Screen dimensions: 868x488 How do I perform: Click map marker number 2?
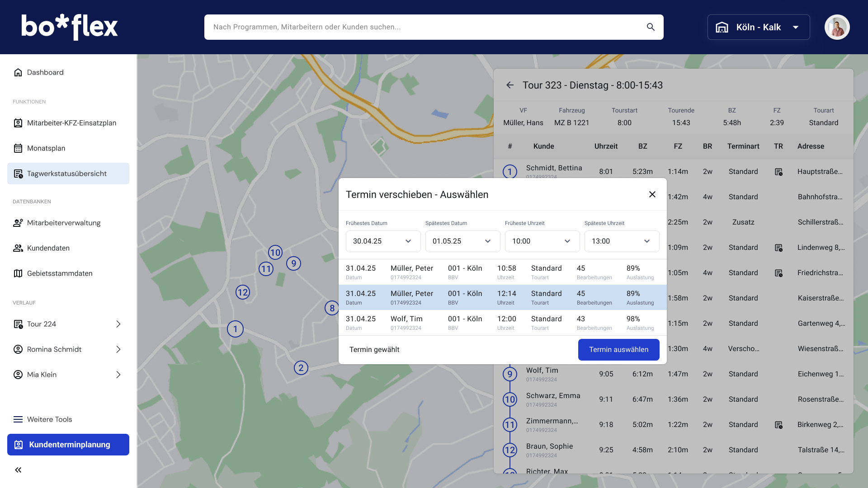(x=301, y=368)
